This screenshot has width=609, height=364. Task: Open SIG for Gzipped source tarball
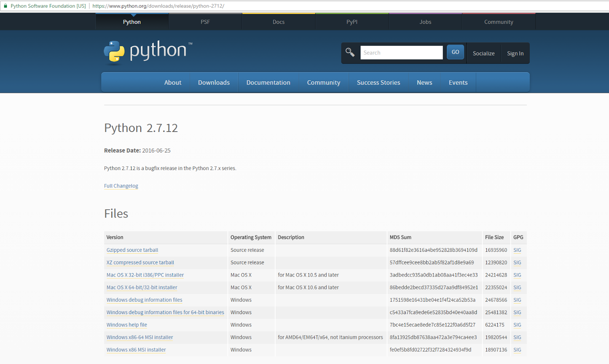point(517,250)
